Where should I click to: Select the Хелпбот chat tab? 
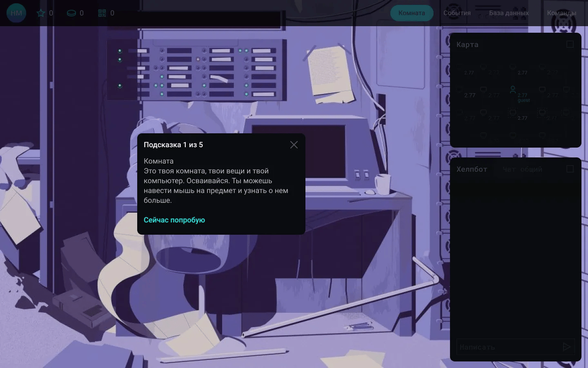472,169
